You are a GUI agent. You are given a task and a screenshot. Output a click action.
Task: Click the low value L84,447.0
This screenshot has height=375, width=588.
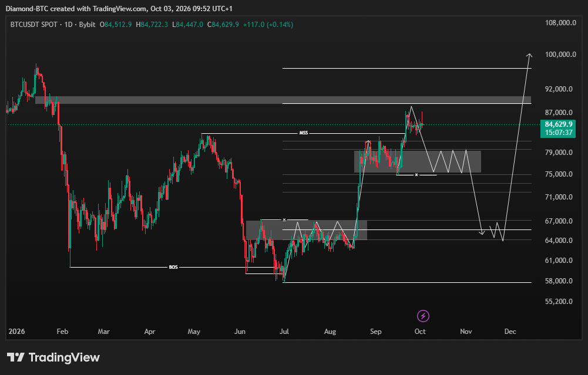pos(187,25)
